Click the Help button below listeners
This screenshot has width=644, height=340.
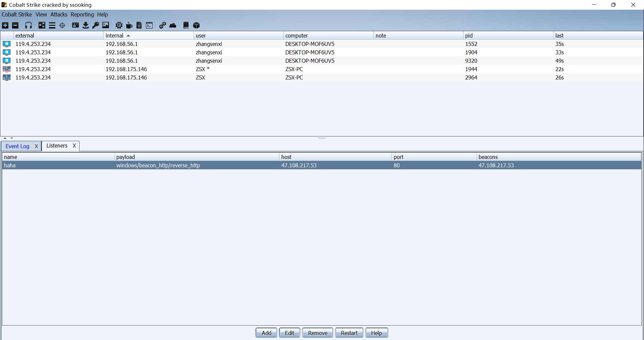click(x=376, y=333)
